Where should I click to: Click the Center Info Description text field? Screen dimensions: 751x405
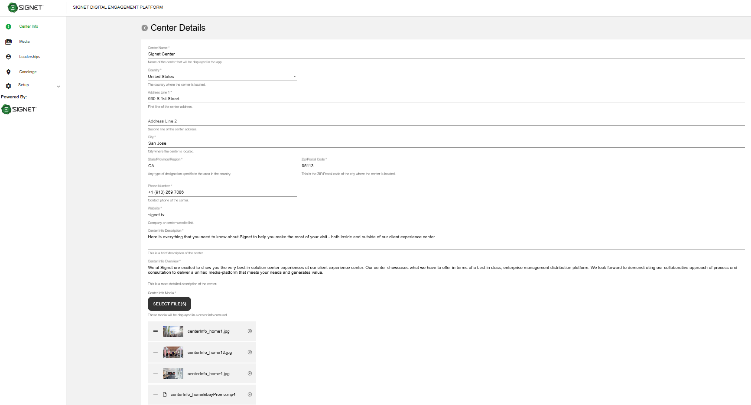click(x=446, y=241)
